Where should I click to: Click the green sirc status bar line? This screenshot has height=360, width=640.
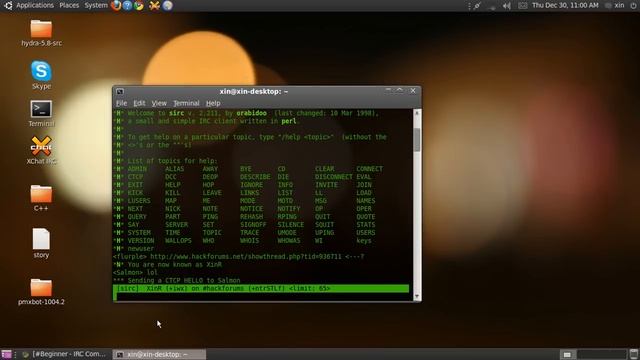click(261, 289)
